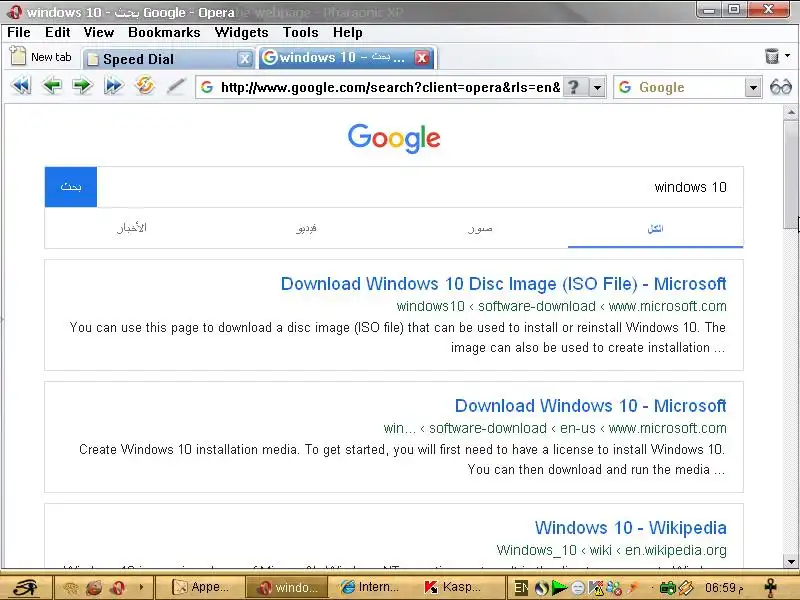Click the scrollbar up arrow
Image resolution: width=800 pixels, height=600 pixels.
point(791,112)
